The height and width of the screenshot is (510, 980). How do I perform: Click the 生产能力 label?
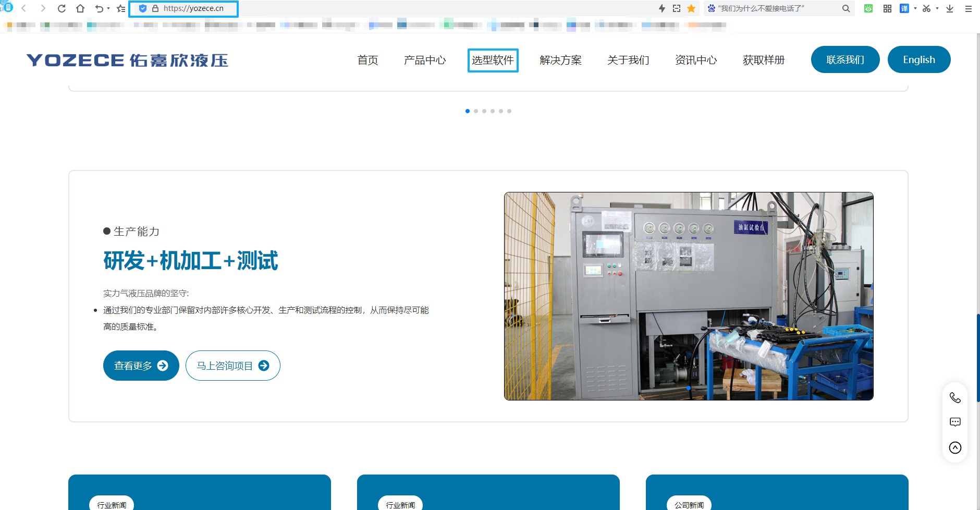point(137,231)
